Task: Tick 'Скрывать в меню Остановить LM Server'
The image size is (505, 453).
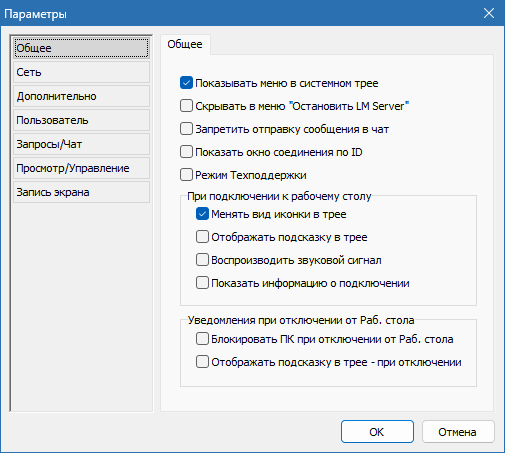Action: point(186,106)
